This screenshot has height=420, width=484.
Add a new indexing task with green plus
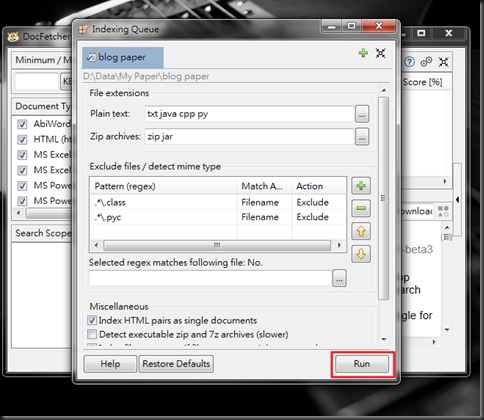pyautogui.click(x=363, y=53)
